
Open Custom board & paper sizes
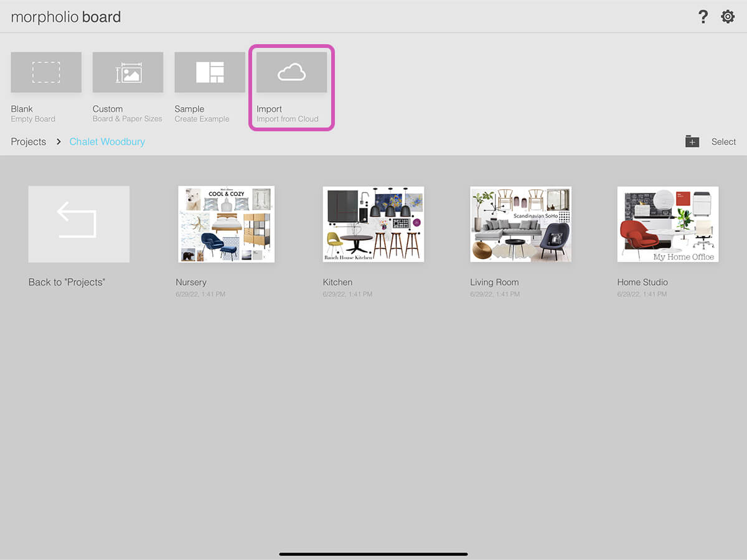point(128,72)
